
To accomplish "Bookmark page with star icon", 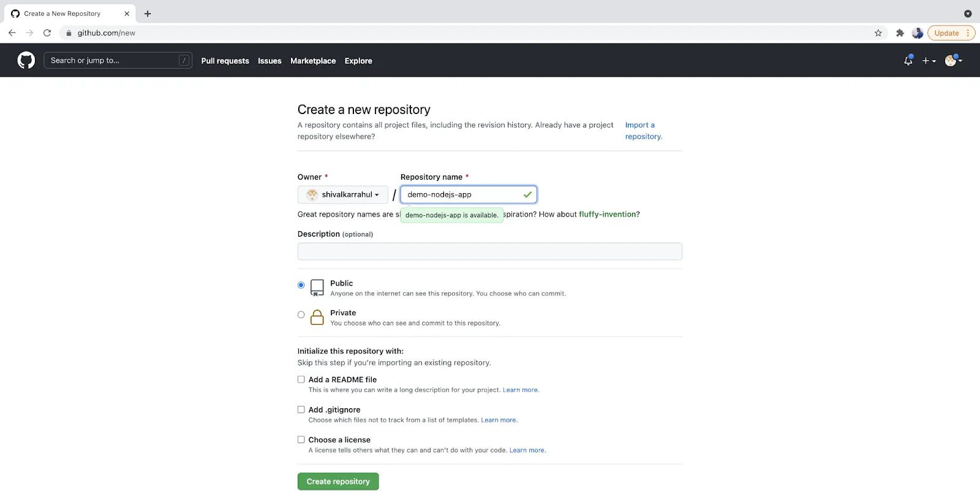I will (x=878, y=33).
